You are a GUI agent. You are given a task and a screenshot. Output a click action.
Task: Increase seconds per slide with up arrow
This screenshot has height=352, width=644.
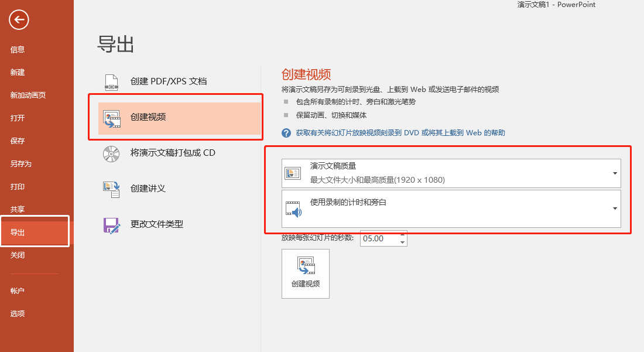[x=403, y=234]
